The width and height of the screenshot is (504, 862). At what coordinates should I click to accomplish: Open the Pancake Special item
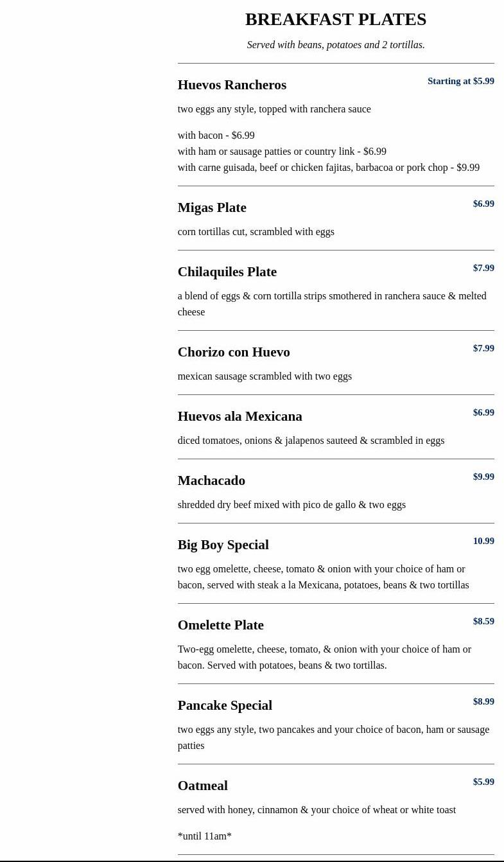[225, 705]
